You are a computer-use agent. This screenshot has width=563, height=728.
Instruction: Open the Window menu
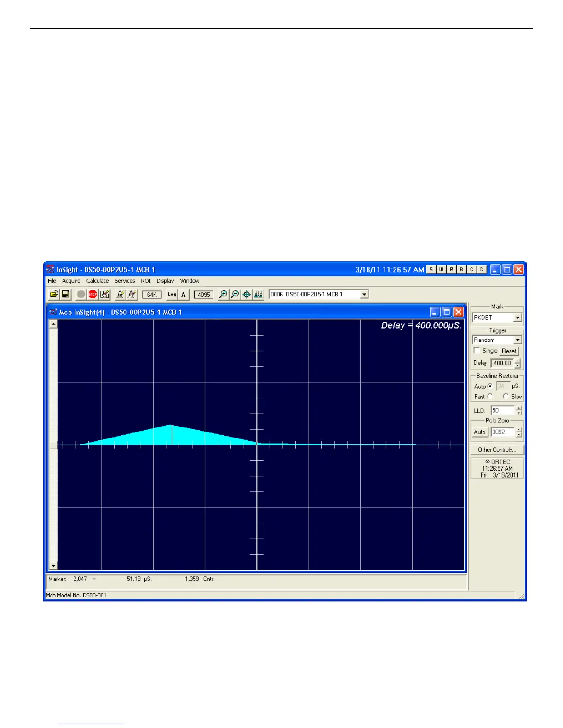(190, 281)
